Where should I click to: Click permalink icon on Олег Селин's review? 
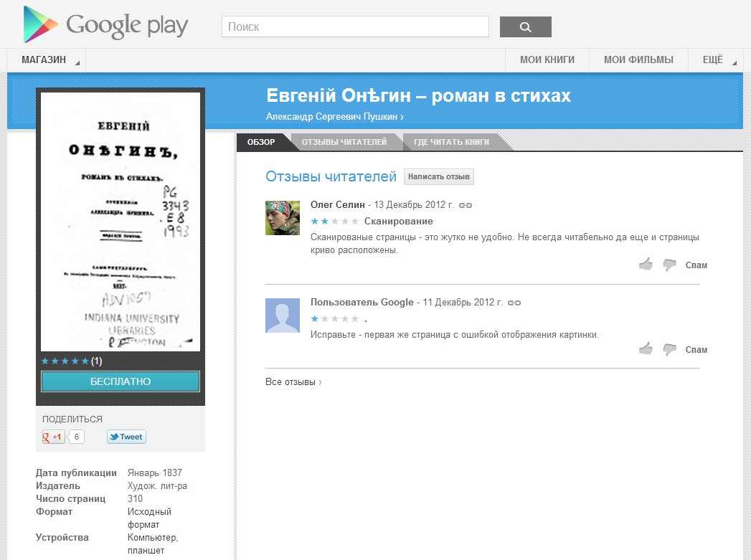coord(465,205)
